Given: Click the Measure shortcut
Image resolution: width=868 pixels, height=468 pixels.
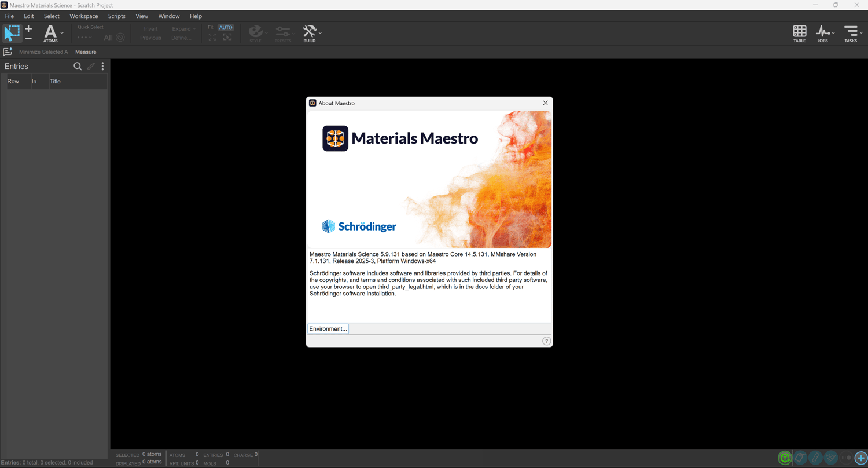Looking at the screenshot, I should (86, 52).
